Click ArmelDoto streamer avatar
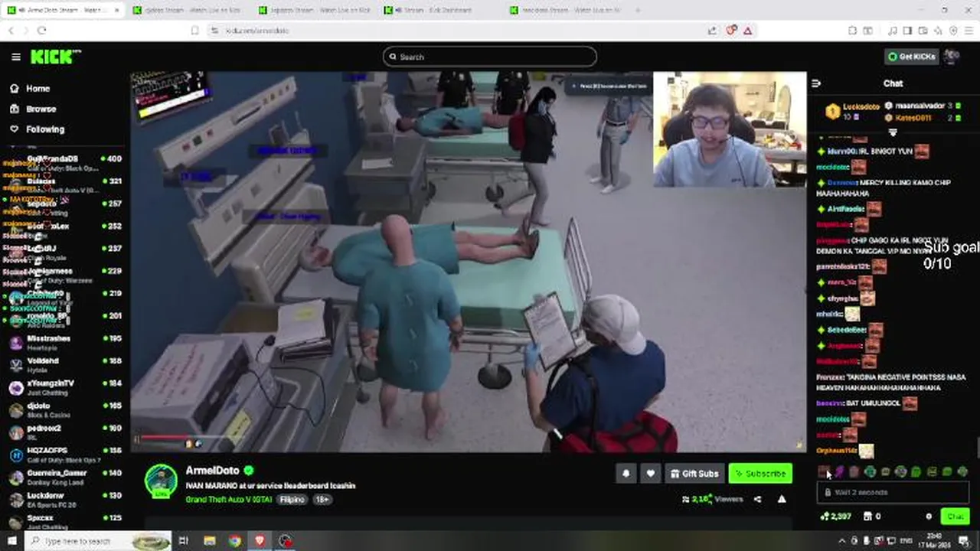The image size is (980, 551). tap(161, 481)
